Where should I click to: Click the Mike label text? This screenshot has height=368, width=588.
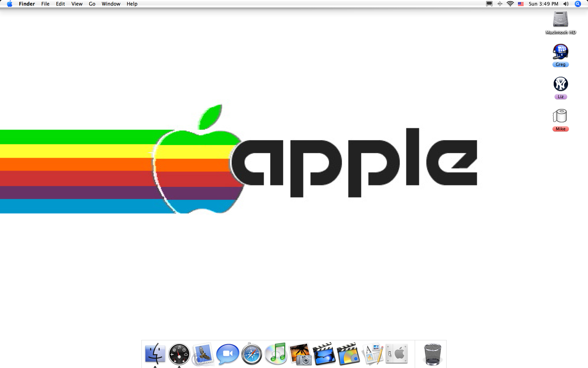tap(560, 129)
